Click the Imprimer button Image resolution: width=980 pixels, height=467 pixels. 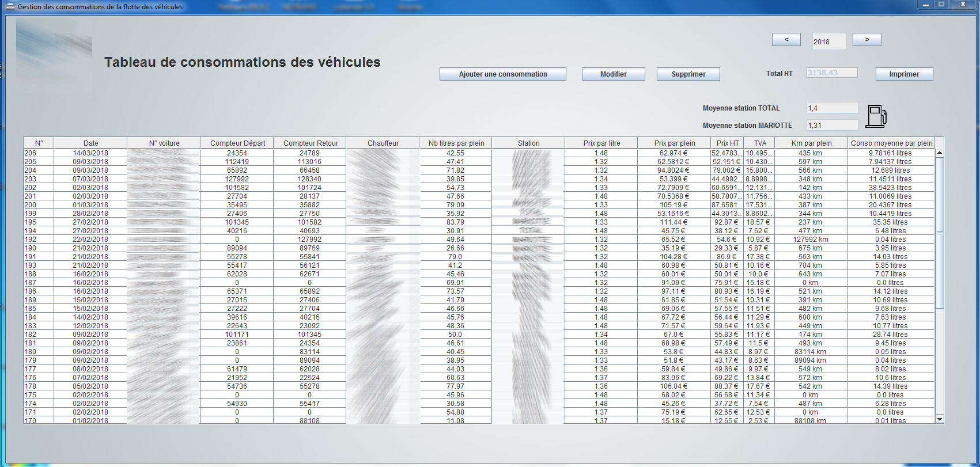(904, 74)
